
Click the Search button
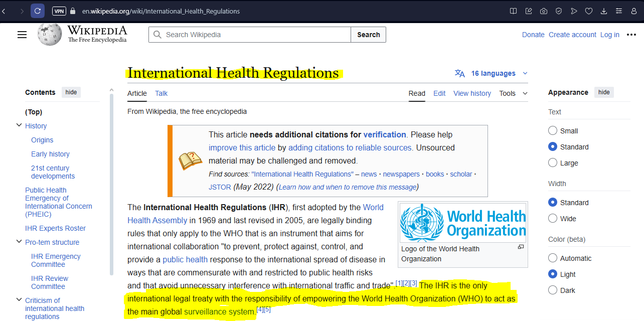pyautogui.click(x=369, y=35)
